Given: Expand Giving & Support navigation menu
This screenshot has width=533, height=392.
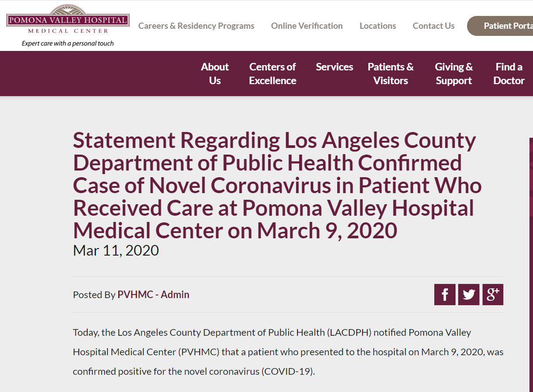Looking at the screenshot, I should click(x=454, y=74).
